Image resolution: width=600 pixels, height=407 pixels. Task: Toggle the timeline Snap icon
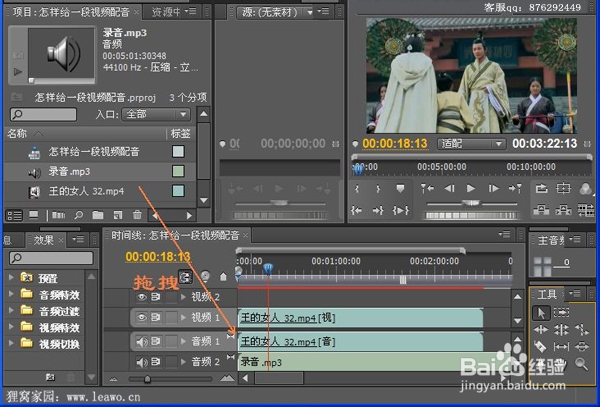[x=186, y=276]
